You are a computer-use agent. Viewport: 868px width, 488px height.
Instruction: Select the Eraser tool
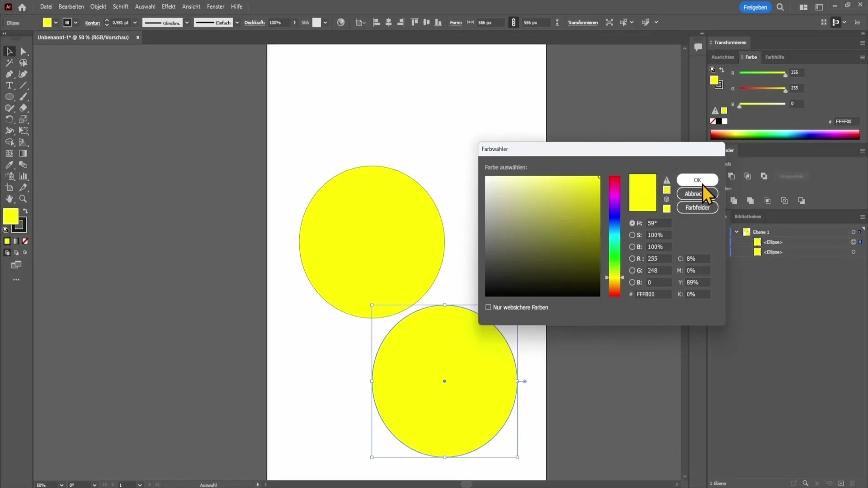(x=24, y=108)
